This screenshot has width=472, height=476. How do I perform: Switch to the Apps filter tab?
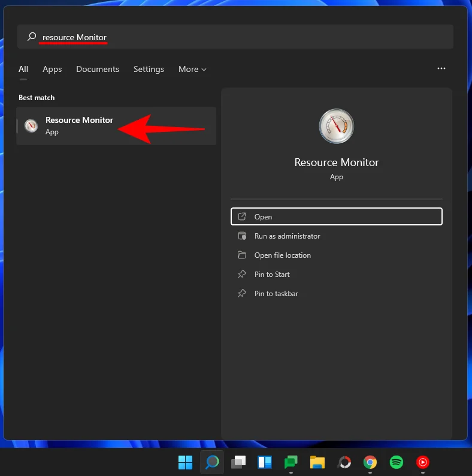(52, 70)
